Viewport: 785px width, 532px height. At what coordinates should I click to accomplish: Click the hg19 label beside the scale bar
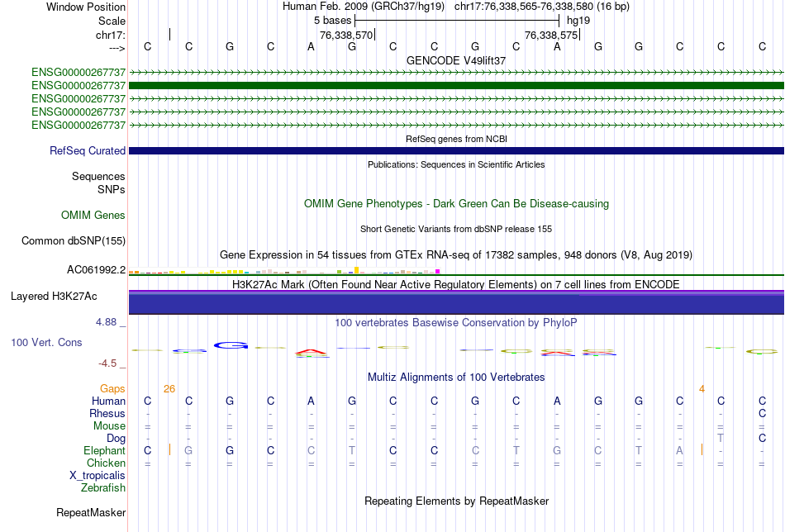pos(578,21)
